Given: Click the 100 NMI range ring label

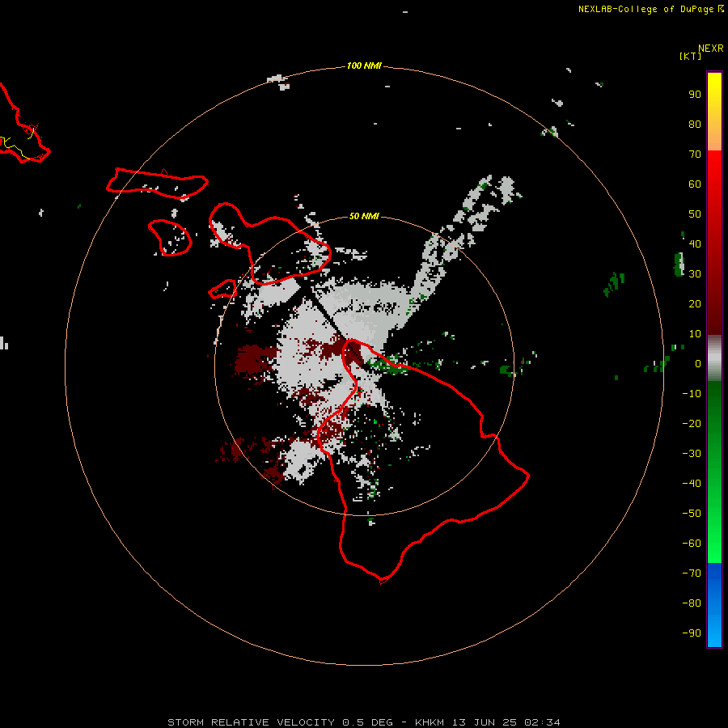Looking at the screenshot, I should [364, 66].
